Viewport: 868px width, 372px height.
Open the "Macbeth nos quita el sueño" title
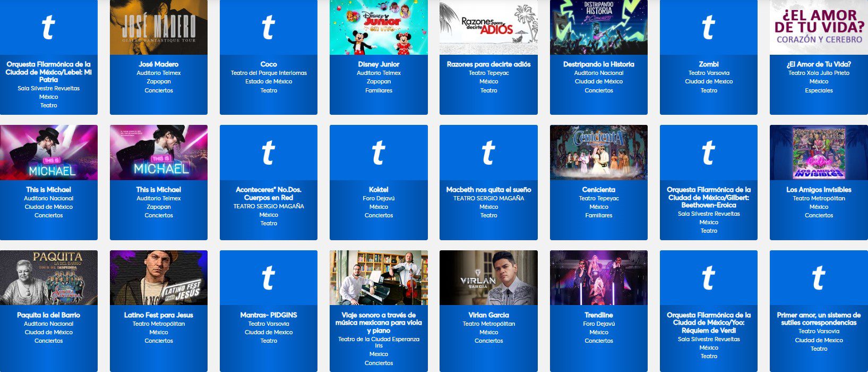coord(488,190)
